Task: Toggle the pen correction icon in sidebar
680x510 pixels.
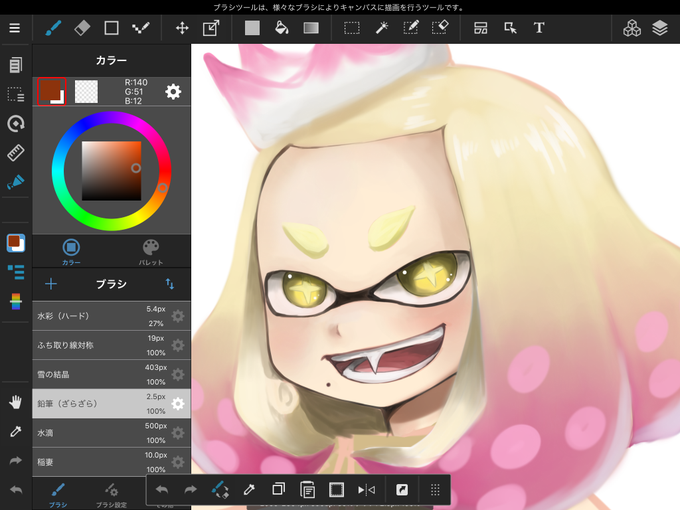Action: 16,182
